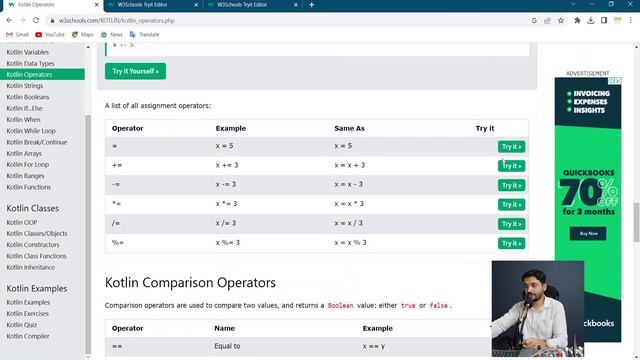The height and width of the screenshot is (360, 640).
Task: Click the browser forward arrow
Action: [22, 20]
